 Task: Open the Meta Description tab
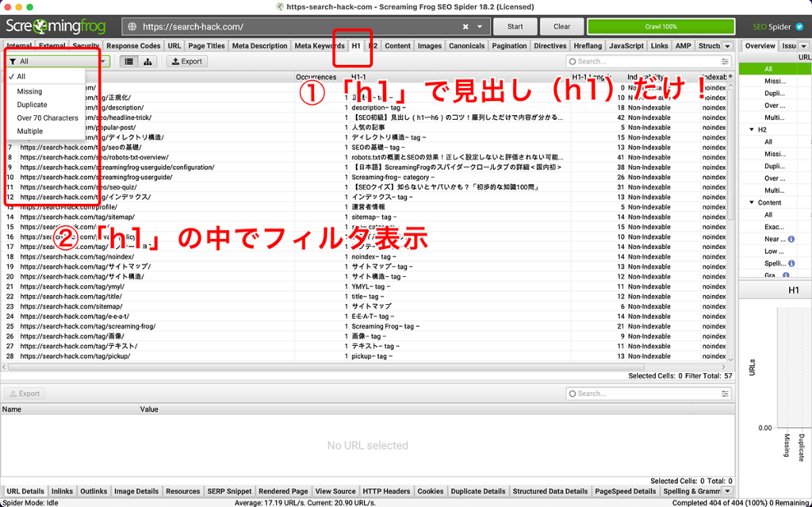(x=259, y=45)
